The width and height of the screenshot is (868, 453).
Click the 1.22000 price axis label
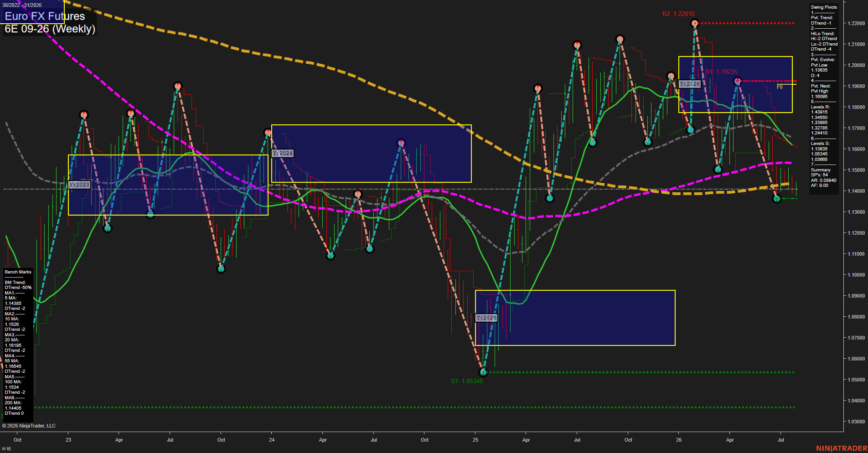point(856,23)
